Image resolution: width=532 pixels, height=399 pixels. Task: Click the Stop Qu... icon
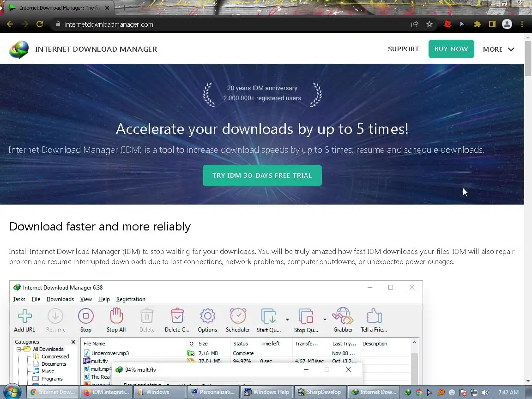[306, 316]
